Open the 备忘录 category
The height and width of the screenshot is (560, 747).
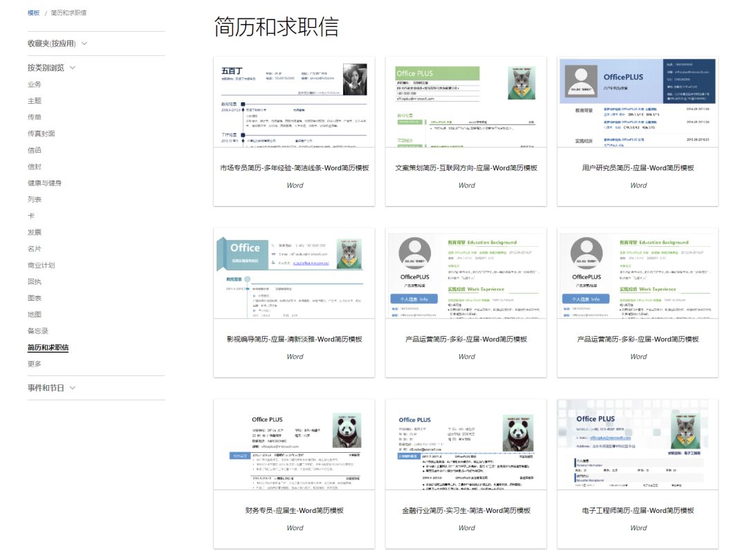38,331
